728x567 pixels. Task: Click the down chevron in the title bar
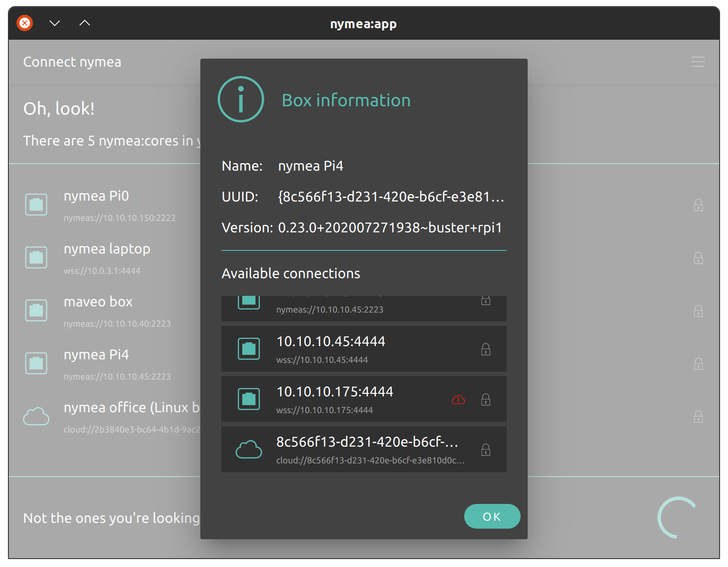click(55, 23)
